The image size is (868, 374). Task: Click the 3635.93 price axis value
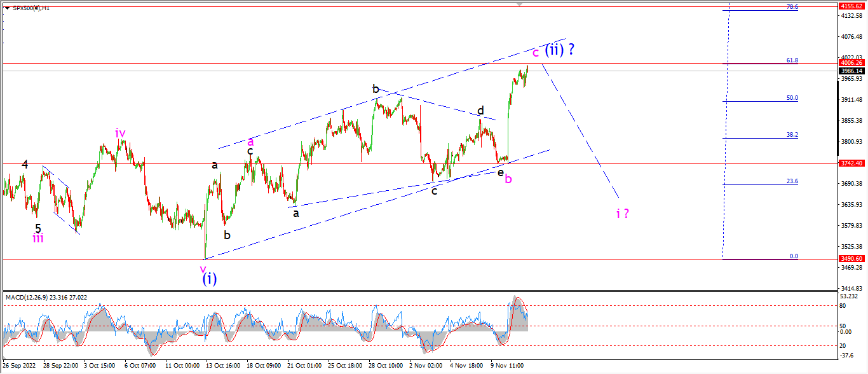(851, 205)
